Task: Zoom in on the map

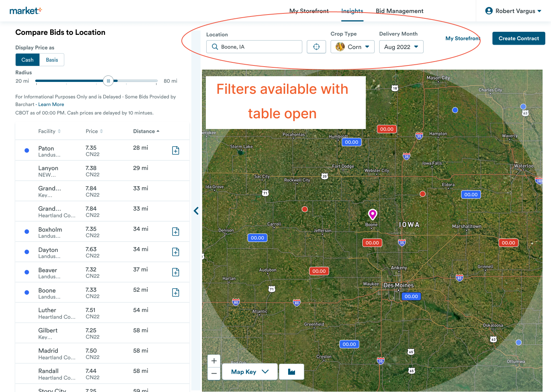Action: pos(214,361)
